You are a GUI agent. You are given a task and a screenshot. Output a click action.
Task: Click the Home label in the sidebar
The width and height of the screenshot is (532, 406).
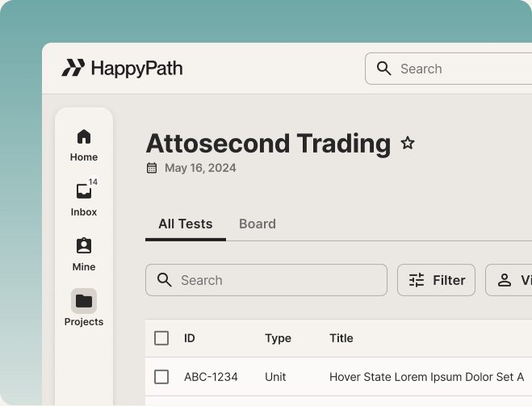[x=84, y=157]
